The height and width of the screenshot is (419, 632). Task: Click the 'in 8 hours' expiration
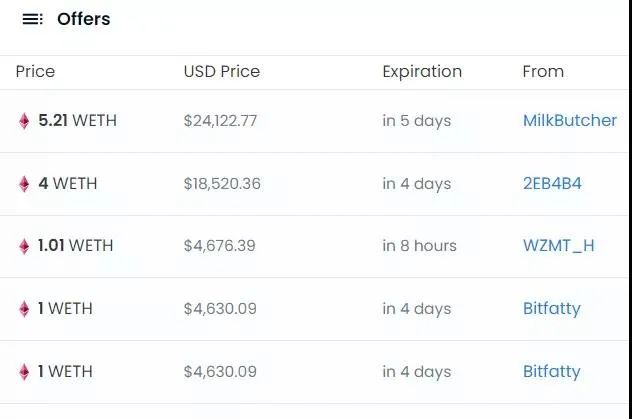coord(419,246)
